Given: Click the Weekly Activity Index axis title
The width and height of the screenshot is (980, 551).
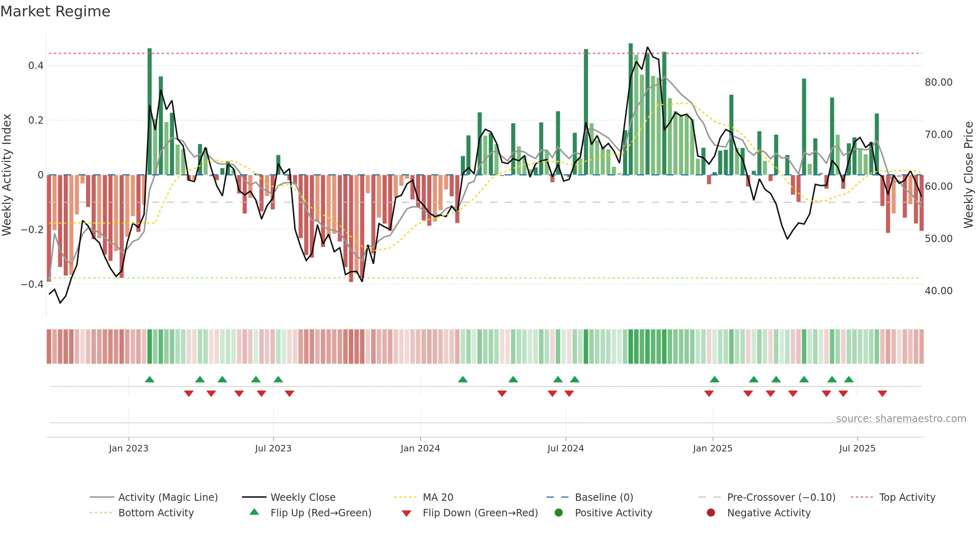Looking at the screenshot, I should click(x=7, y=175).
